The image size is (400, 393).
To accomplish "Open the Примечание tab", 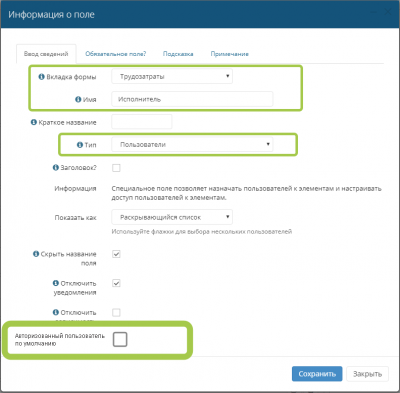I will [230, 54].
